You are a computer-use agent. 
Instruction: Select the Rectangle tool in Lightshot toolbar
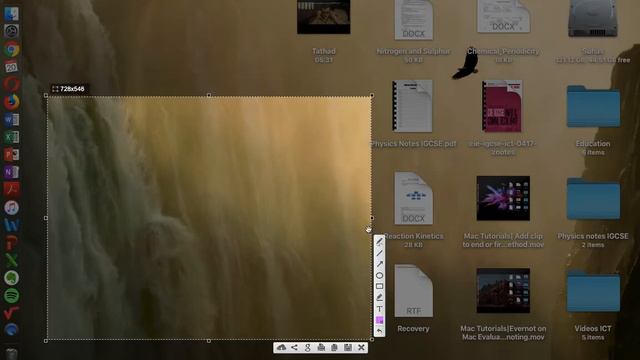pyautogui.click(x=379, y=287)
